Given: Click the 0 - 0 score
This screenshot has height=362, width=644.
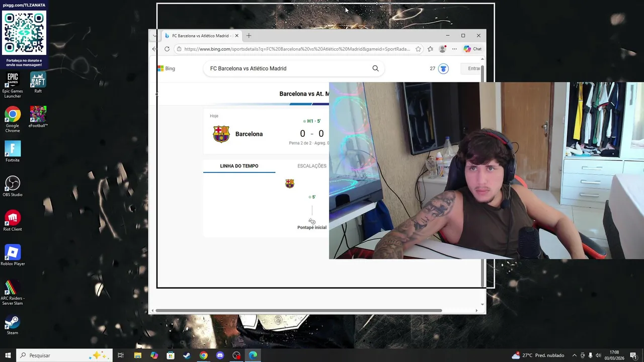Looking at the screenshot, I should coord(311,134).
